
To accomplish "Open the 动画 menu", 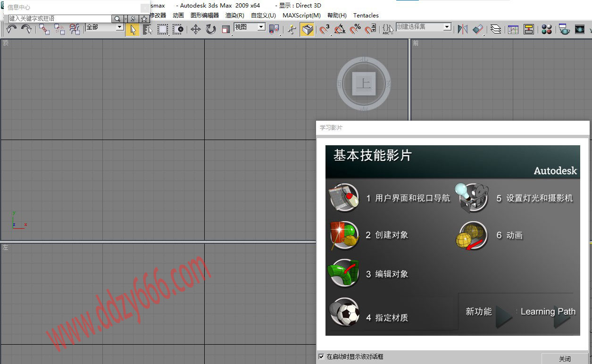I will click(x=178, y=15).
